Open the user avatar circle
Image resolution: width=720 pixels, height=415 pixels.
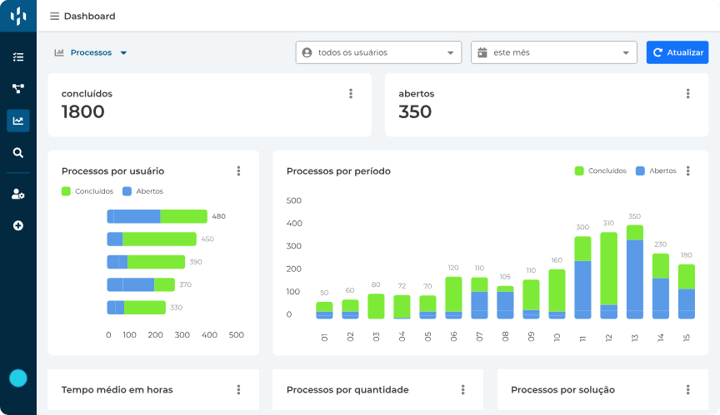tap(18, 378)
